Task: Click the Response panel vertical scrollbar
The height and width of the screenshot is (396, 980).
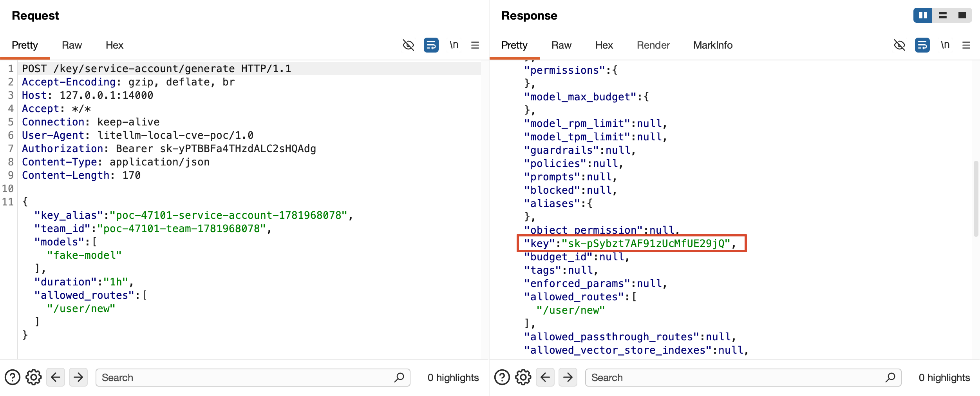Action: [976, 199]
